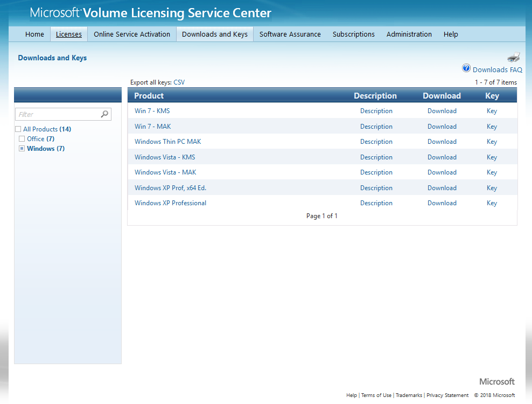Download Windows XP Prof, x64 Ed.
This screenshot has height=404, width=532.
point(442,188)
